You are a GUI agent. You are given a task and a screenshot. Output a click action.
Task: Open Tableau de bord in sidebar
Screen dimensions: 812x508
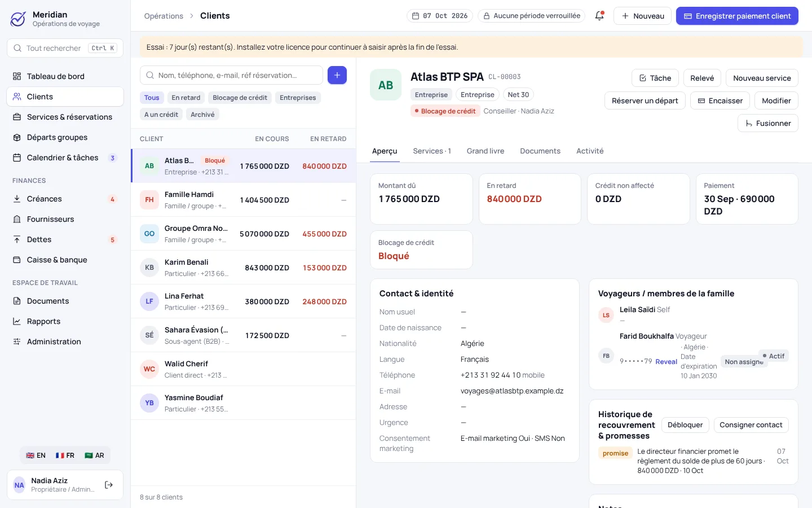coord(65,76)
